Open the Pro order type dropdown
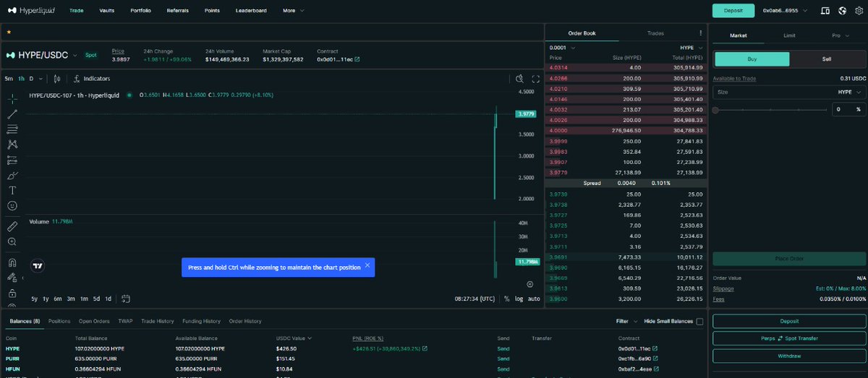The width and height of the screenshot is (868, 378). tap(840, 35)
